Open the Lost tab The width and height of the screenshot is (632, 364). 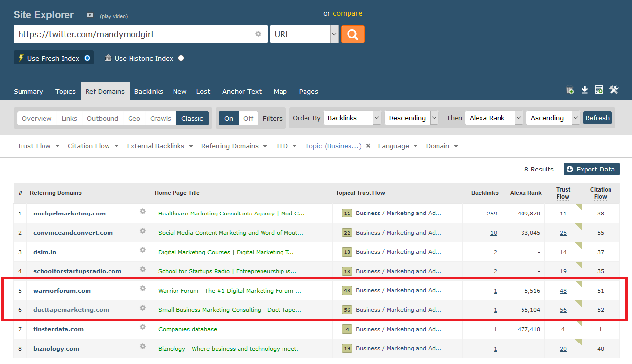click(203, 91)
